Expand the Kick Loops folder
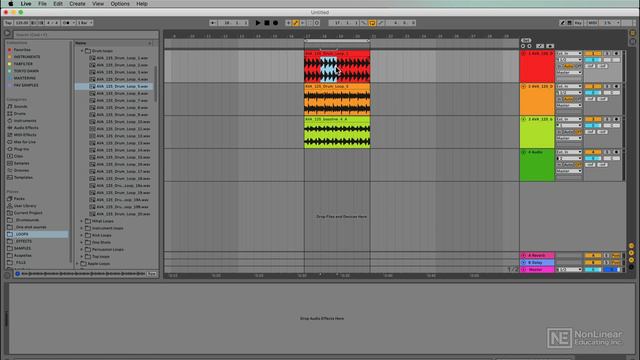 click(82, 236)
